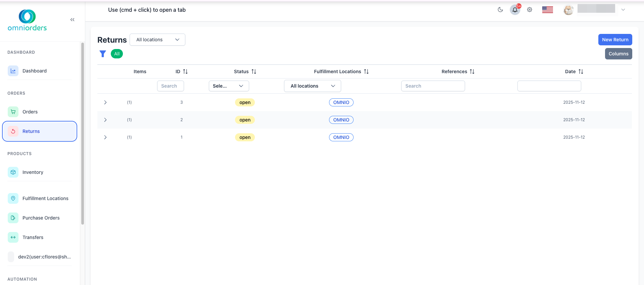
Task: Click the Columns button
Action: (618, 54)
